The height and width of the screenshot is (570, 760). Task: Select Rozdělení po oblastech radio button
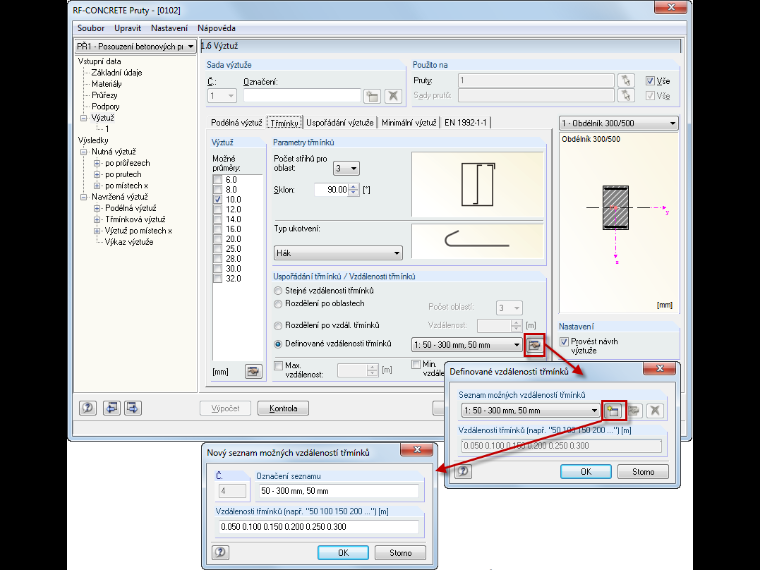coord(278,304)
